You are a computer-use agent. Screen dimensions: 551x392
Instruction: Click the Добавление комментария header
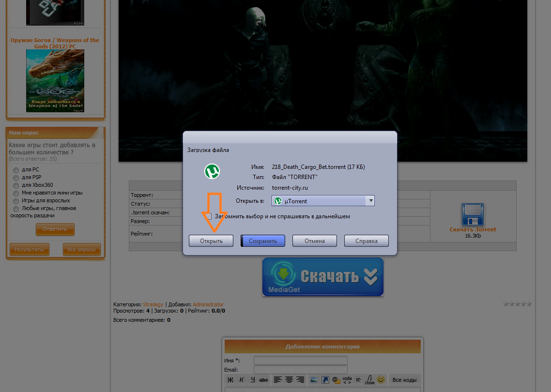tap(322, 347)
